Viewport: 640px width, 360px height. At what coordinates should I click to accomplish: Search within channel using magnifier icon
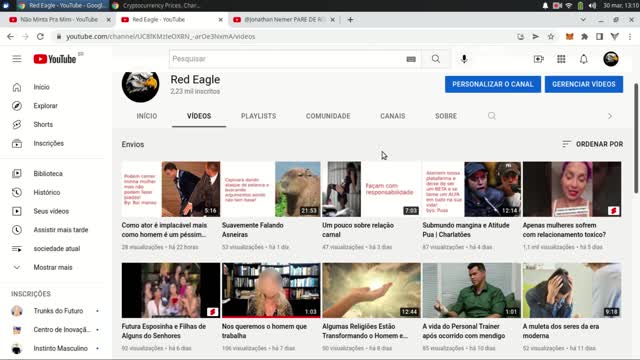[492, 116]
